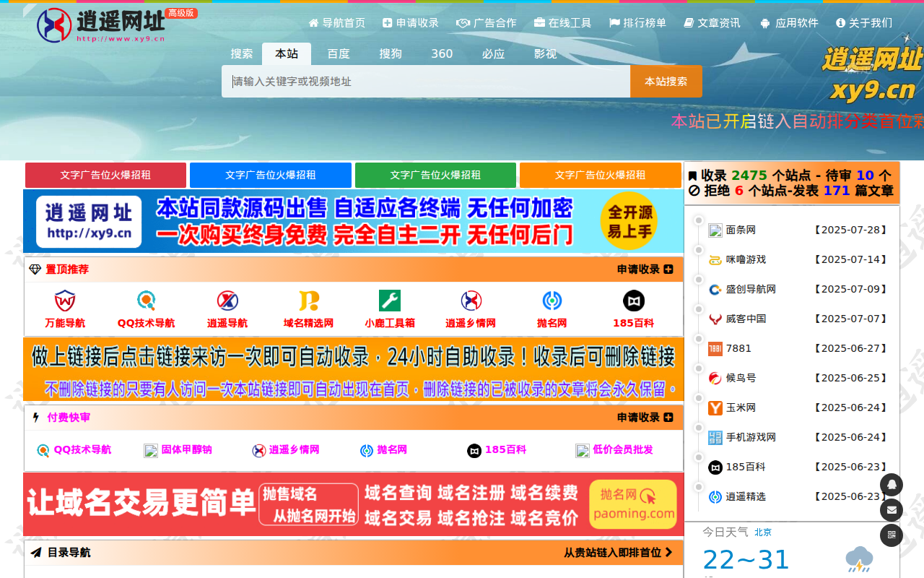Click the floating QQ bell icon
The height and width of the screenshot is (578, 924).
[892, 484]
